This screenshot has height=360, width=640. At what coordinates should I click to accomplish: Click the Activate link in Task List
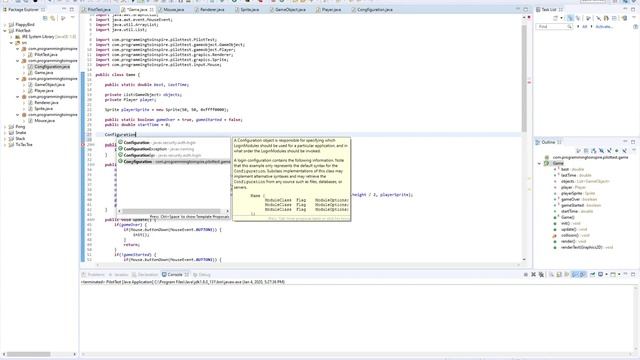(x=604, y=27)
